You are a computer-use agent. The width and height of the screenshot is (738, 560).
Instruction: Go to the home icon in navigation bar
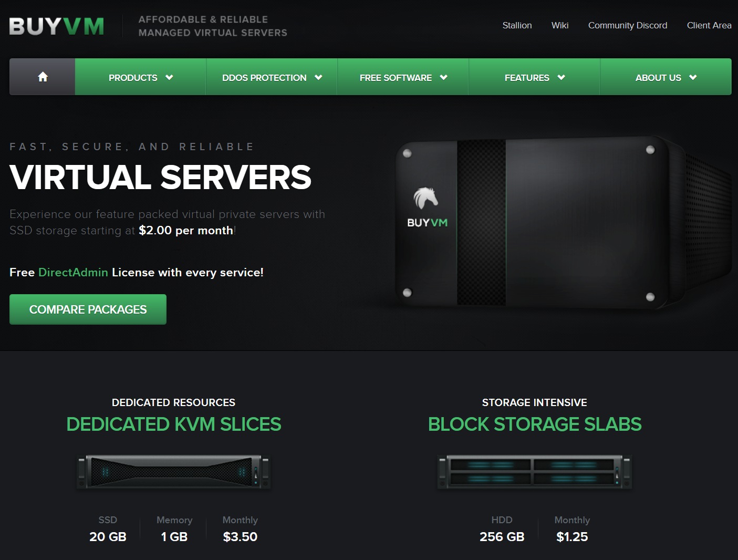[43, 77]
